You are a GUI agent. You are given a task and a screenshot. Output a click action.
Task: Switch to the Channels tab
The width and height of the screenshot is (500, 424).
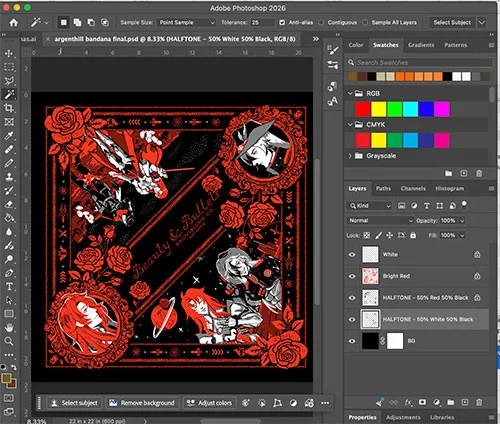pyautogui.click(x=413, y=189)
